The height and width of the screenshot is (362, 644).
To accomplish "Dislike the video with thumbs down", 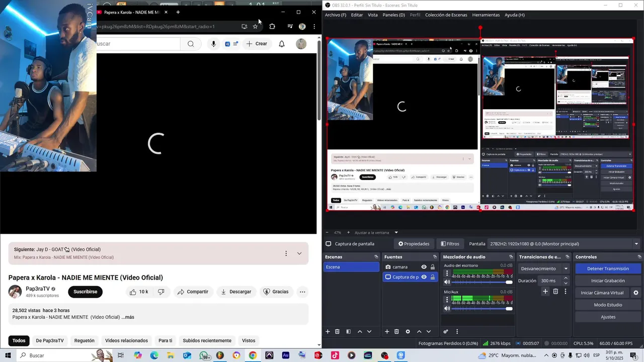I will pyautogui.click(x=161, y=292).
